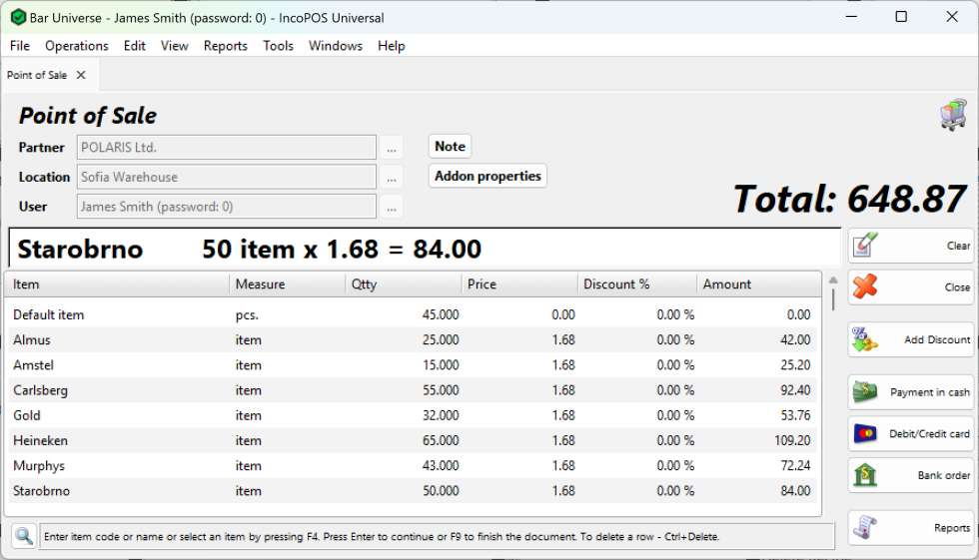Image resolution: width=979 pixels, height=560 pixels.
Task: Click the Add Discount button label
Action: click(937, 339)
